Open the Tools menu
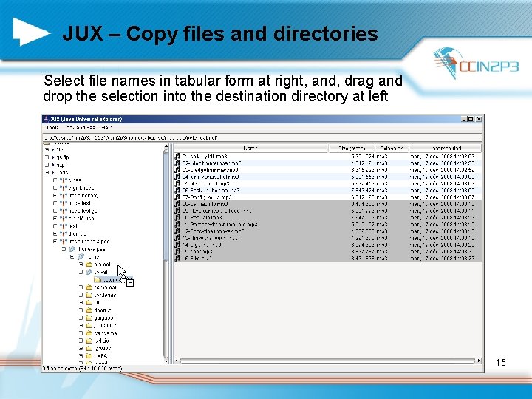This screenshot has height=399, width=532. 52,128
